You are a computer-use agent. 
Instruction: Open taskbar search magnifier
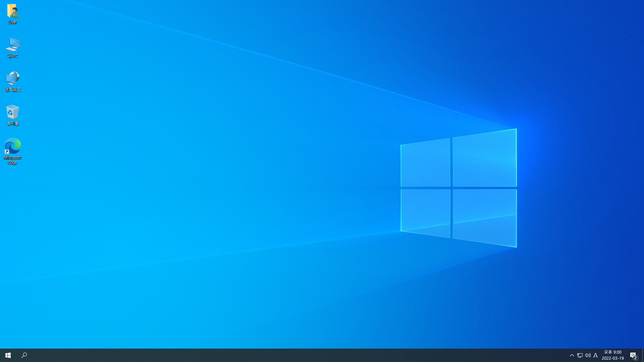pyautogui.click(x=24, y=355)
